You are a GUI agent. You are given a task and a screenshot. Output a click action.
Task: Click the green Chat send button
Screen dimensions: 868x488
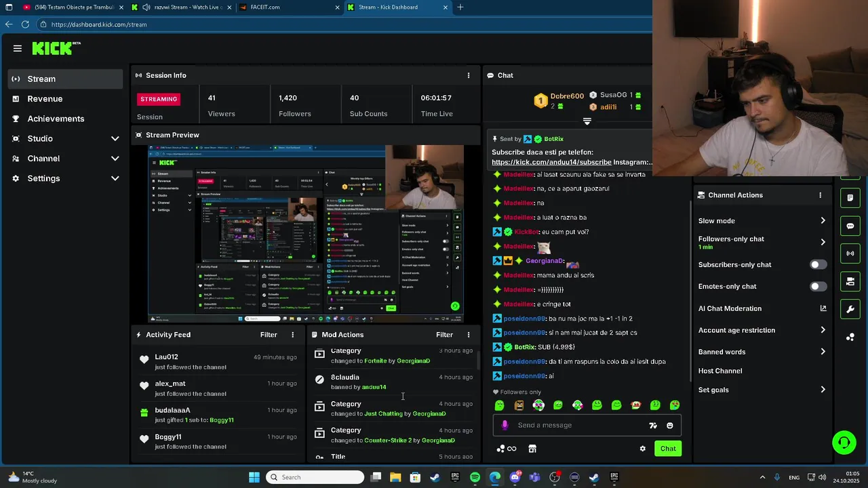pyautogui.click(x=668, y=449)
